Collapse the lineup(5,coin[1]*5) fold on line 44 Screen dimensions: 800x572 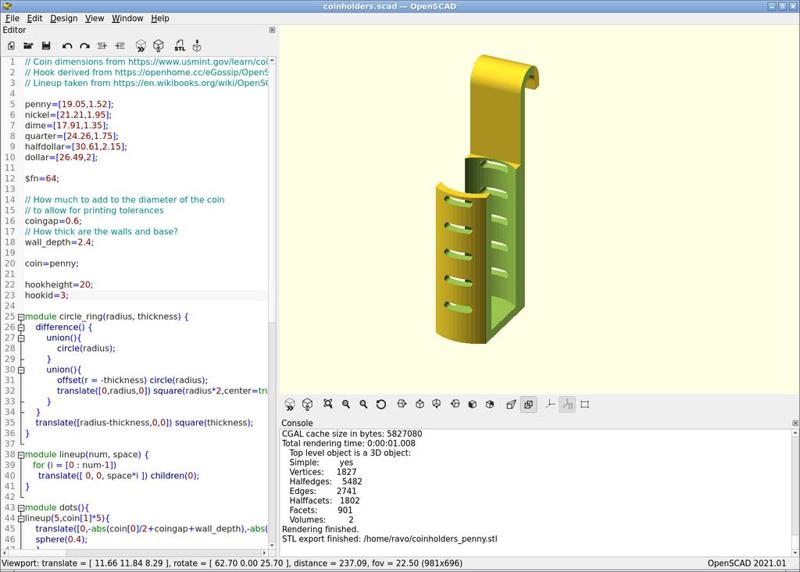pos(21,518)
